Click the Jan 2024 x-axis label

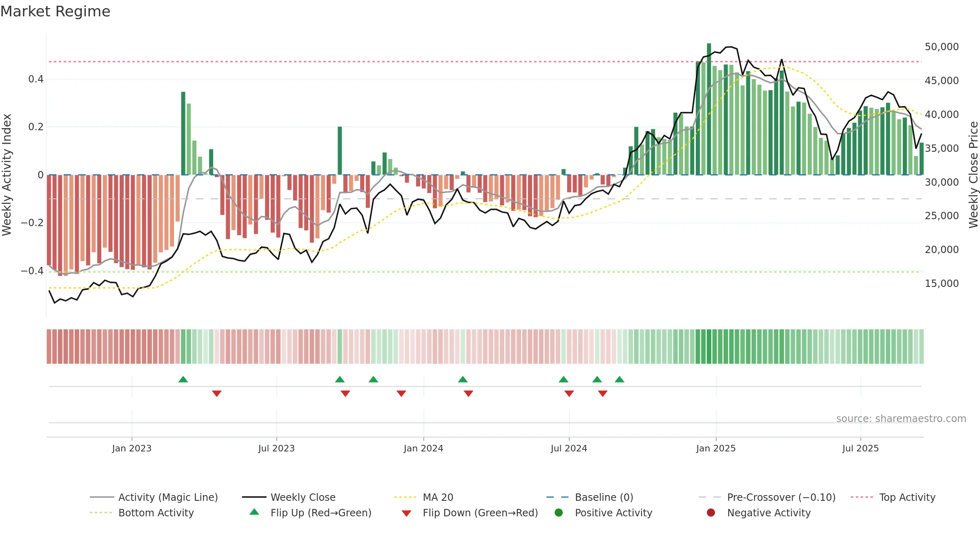pos(423,448)
